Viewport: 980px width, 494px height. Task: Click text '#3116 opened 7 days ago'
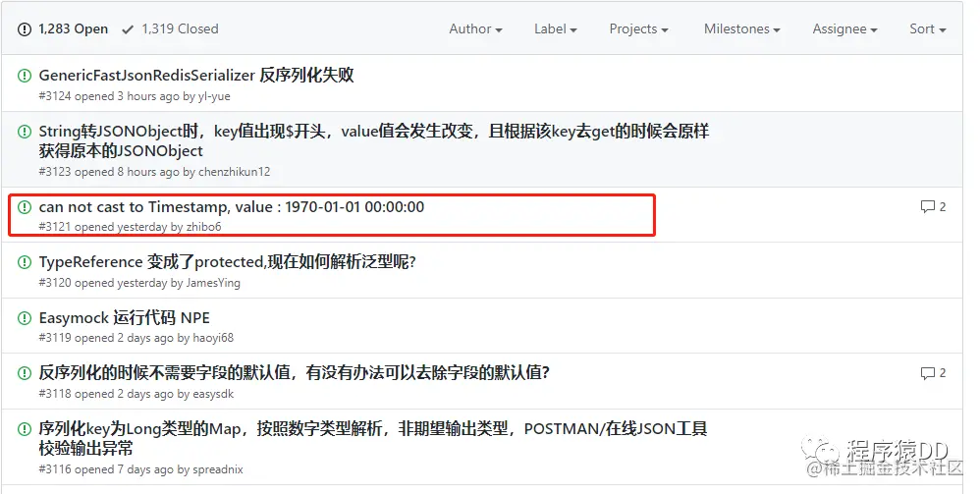(x=106, y=469)
